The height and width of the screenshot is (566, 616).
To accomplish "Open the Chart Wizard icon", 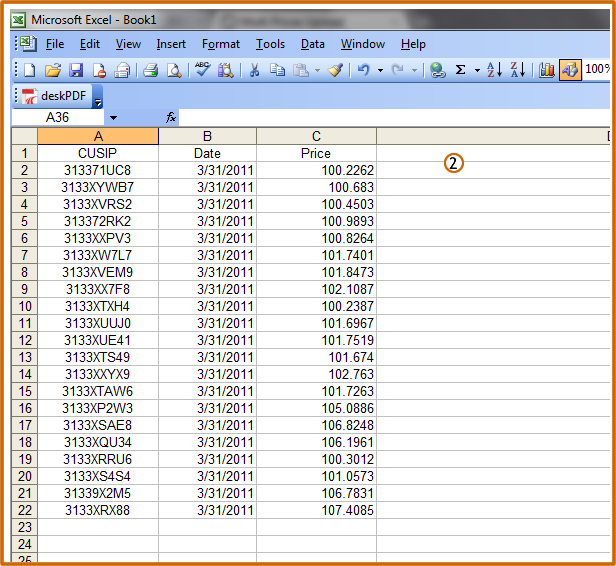I will point(546,70).
